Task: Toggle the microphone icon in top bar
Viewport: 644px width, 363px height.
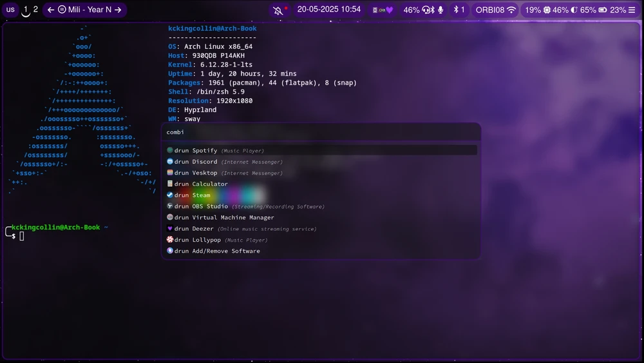Action: (441, 10)
